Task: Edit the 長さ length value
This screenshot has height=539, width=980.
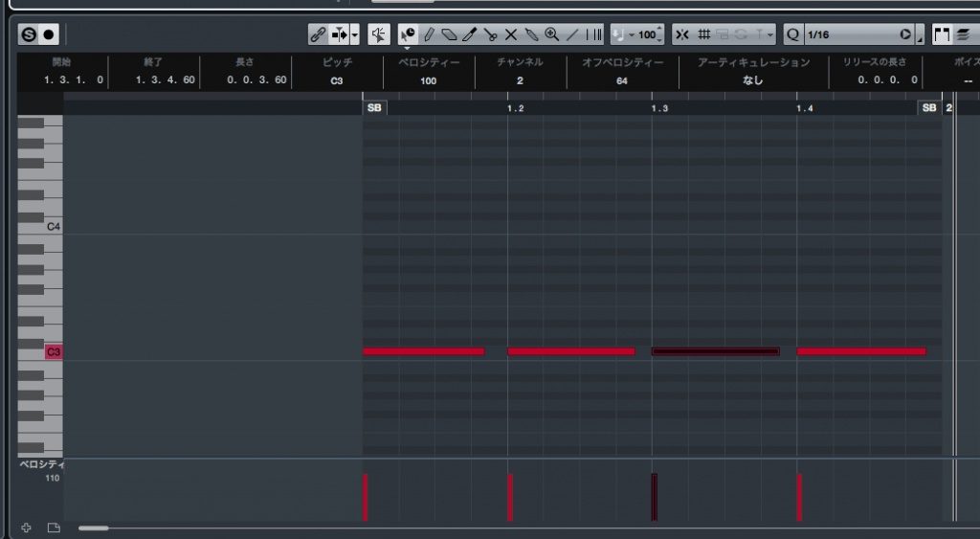Action: point(256,80)
